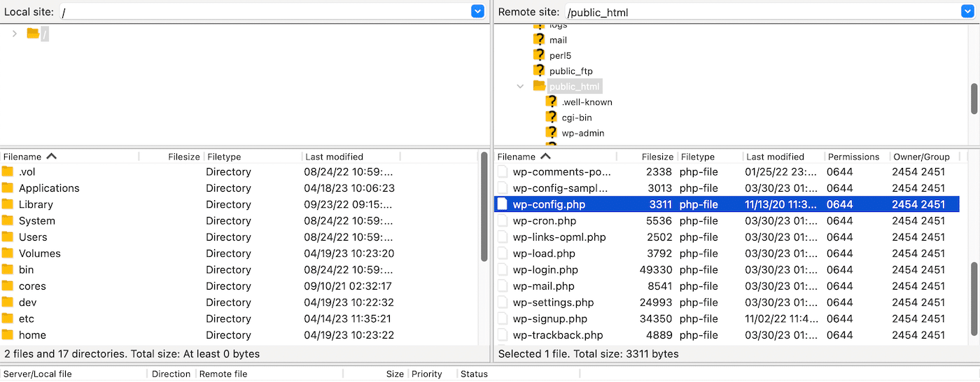Select public_ftp in the remote tree
Screen dimensions: 980x382
[571, 71]
